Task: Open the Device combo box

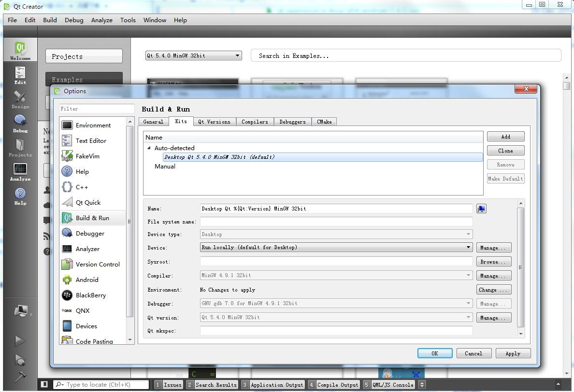Action: pos(336,248)
